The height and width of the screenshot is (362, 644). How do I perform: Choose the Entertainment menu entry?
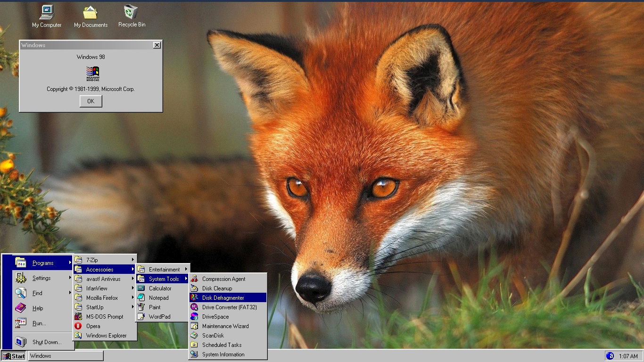click(x=163, y=270)
